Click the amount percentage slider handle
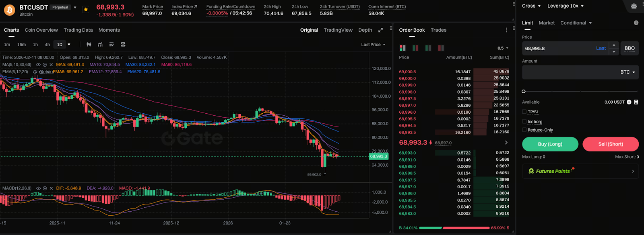644x235 pixels. tap(524, 92)
